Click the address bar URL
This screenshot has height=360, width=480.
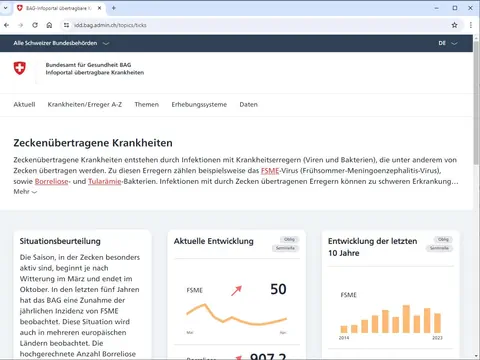point(110,25)
